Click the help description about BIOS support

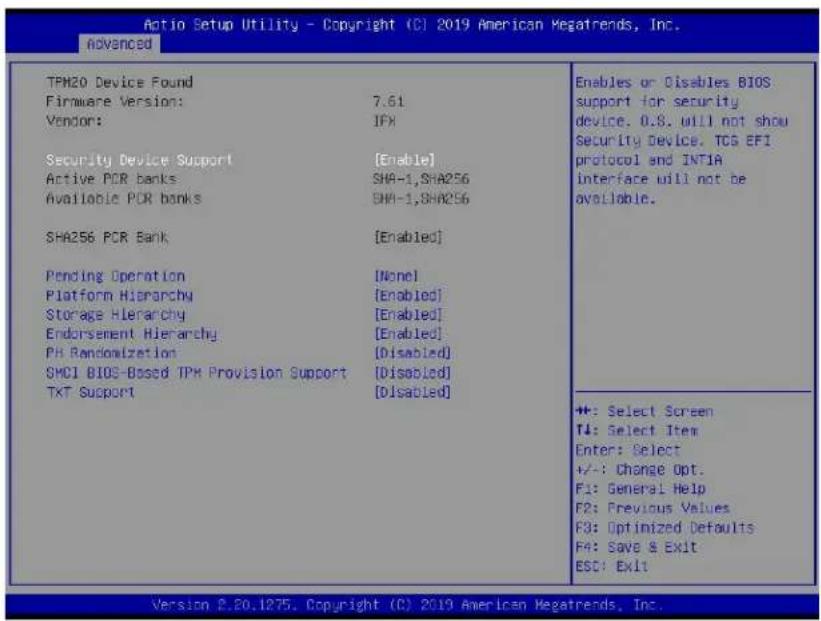point(681,140)
